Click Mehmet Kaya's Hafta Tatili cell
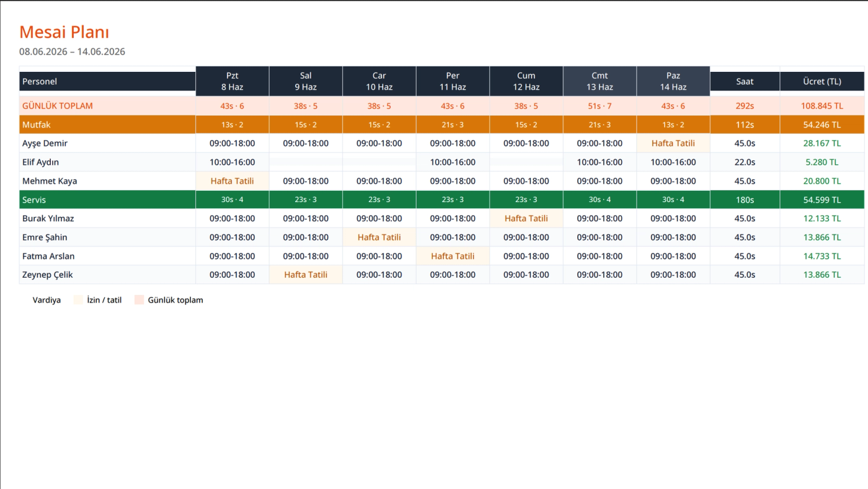This screenshot has width=868, height=489. (x=232, y=181)
